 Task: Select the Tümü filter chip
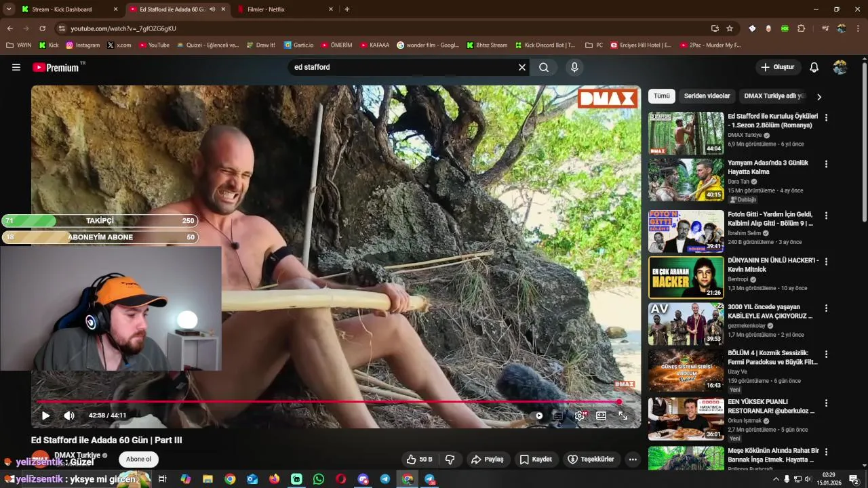coord(661,96)
